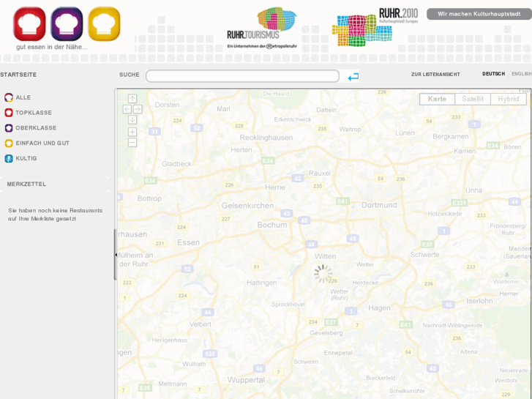Viewport: 532px width, 399px height.
Task: Click Hagen on the map
Action: coord(379,308)
